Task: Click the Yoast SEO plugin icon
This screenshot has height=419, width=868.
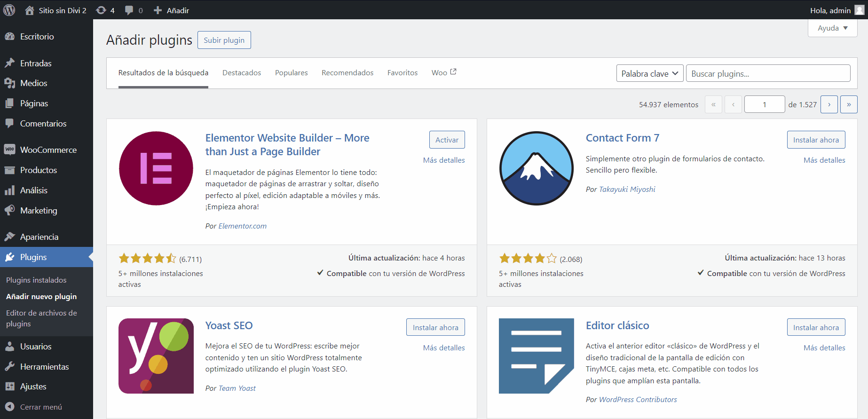Action: [156, 356]
